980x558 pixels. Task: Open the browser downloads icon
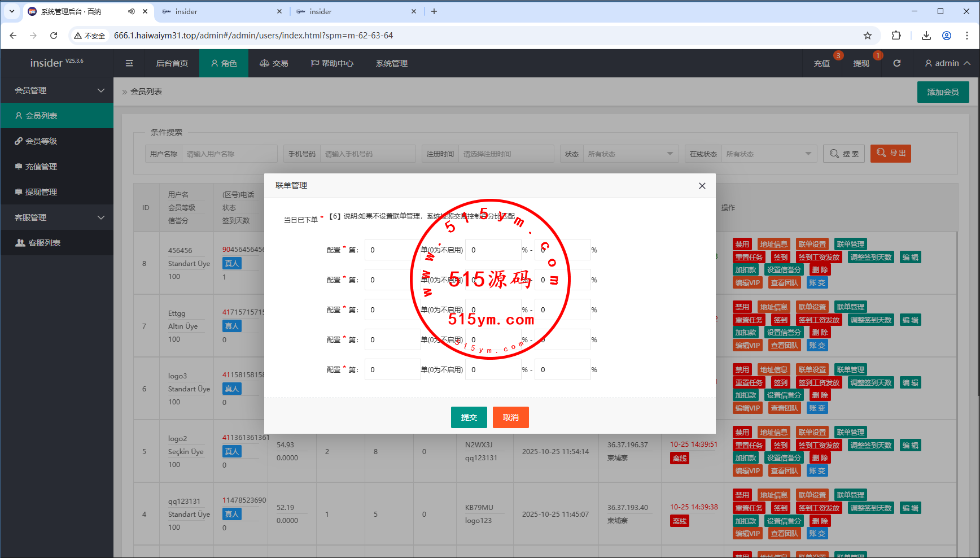point(926,36)
